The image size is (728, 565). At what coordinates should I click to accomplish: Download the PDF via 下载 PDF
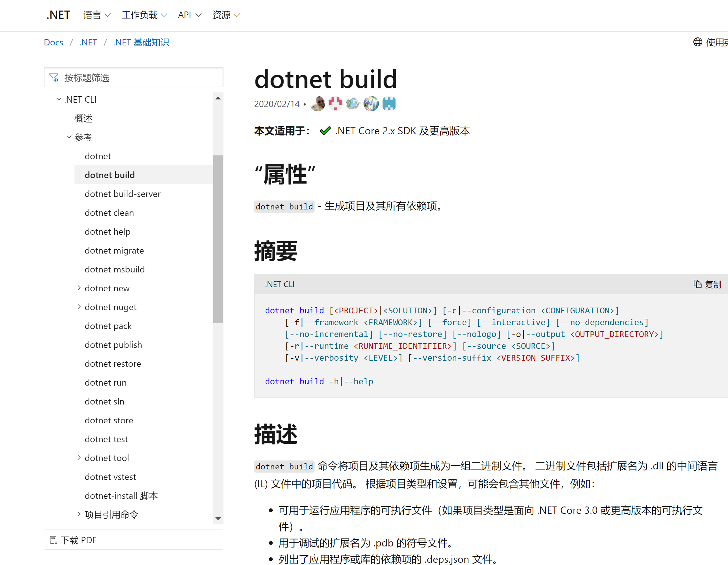[x=73, y=540]
